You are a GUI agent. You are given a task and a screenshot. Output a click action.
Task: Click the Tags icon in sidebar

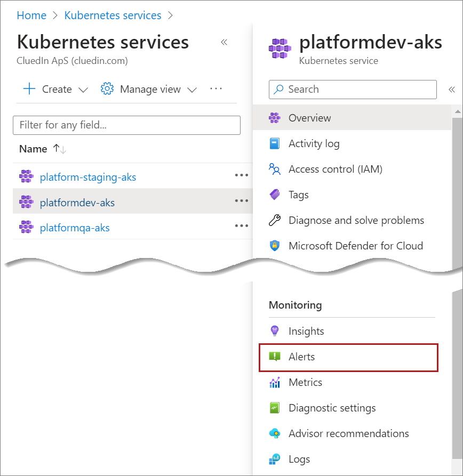tap(275, 195)
